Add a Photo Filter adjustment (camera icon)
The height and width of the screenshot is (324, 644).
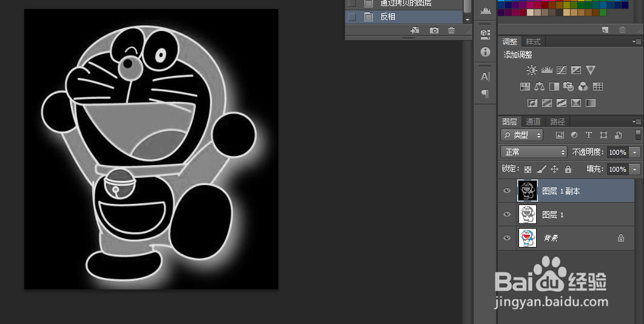568,86
